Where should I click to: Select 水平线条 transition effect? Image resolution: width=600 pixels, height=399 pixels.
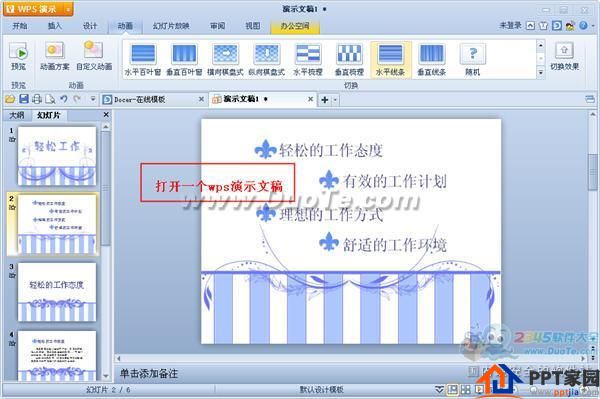(x=390, y=59)
